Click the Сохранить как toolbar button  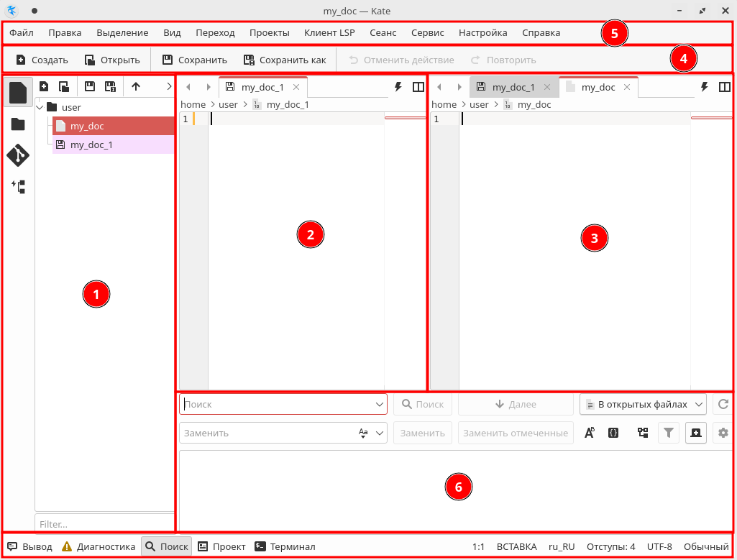[285, 60]
